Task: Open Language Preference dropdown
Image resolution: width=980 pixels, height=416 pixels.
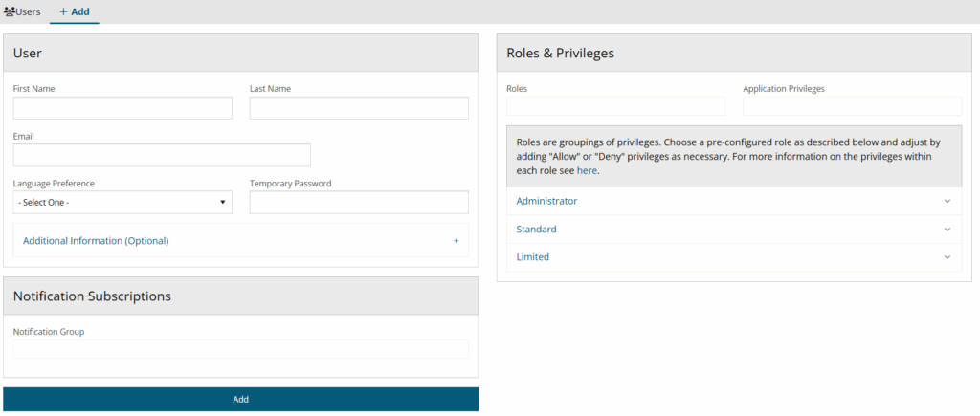Action: click(x=122, y=203)
